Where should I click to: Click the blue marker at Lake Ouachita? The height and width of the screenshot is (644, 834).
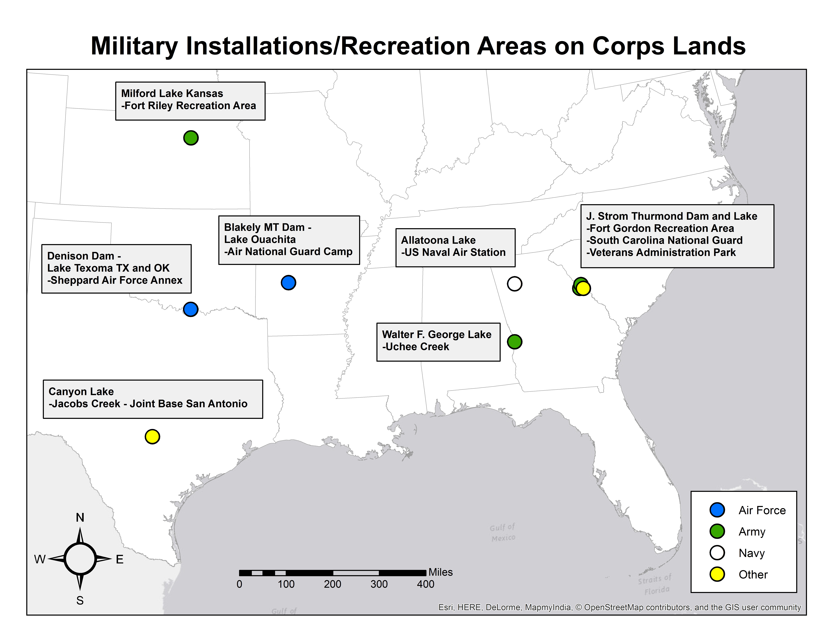pyautogui.click(x=288, y=283)
